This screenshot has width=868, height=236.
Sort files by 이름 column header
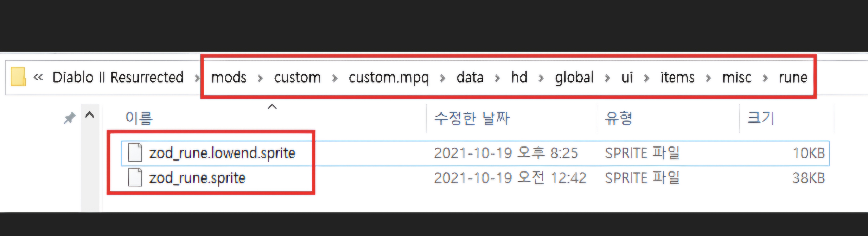139,118
